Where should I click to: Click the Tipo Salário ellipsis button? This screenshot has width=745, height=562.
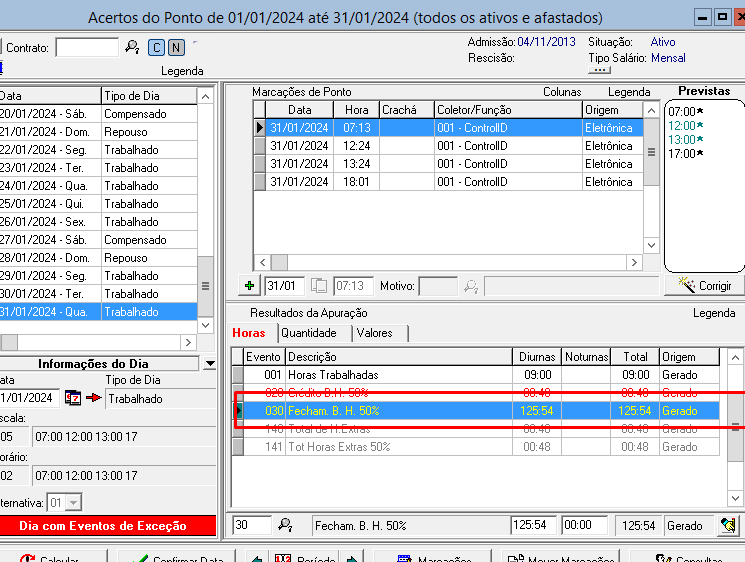600,71
